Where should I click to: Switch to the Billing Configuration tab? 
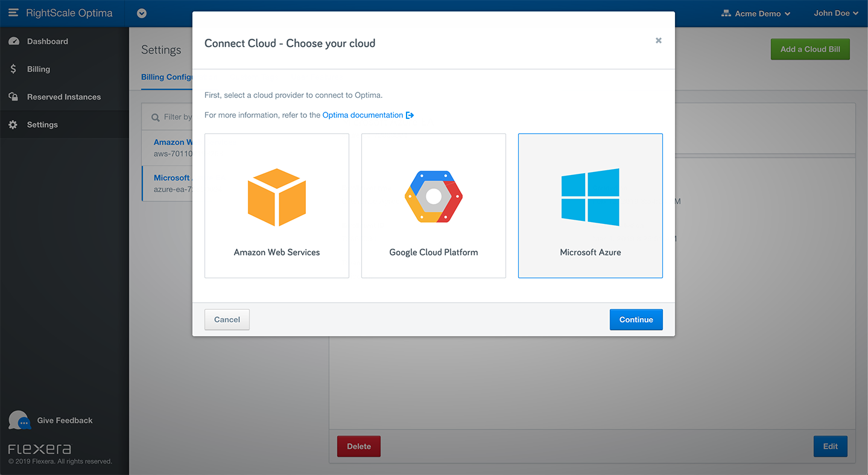tap(166, 77)
